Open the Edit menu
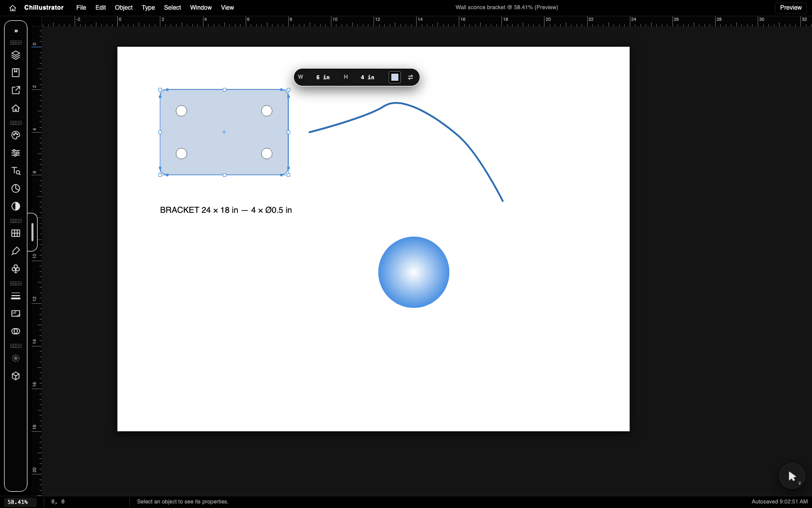Image resolution: width=812 pixels, height=508 pixels. [x=100, y=8]
